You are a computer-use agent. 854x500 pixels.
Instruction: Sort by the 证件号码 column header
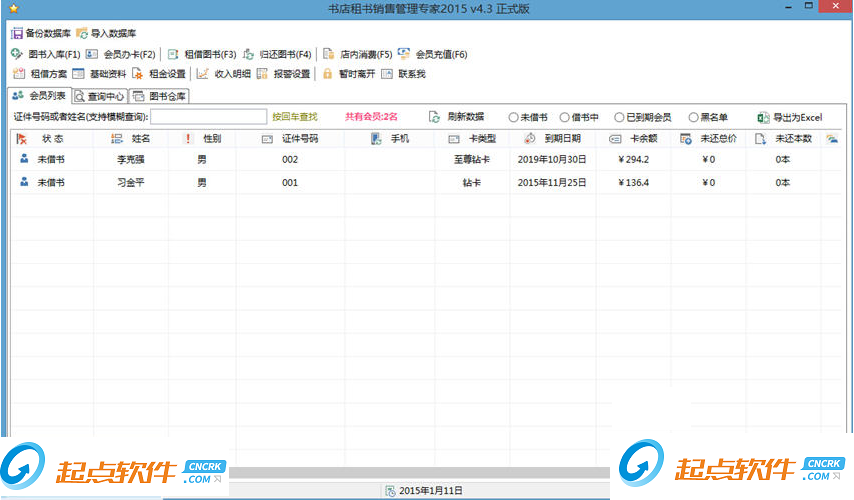click(x=290, y=139)
